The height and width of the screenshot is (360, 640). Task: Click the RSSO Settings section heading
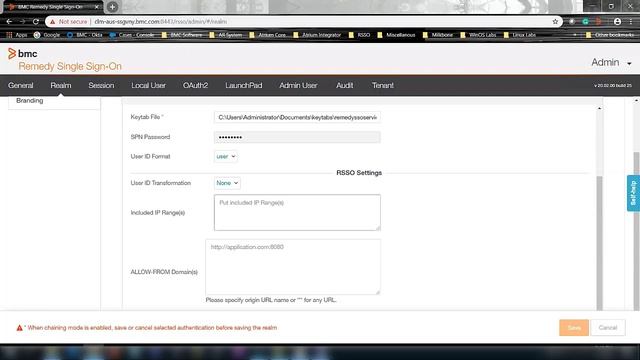pyautogui.click(x=359, y=173)
